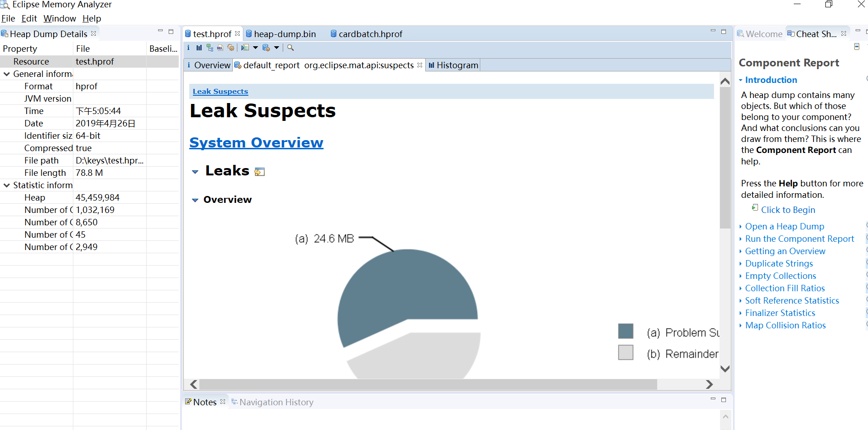Expand the Duplicate Strings step
Viewport: 868px width, 430px height.
(x=741, y=263)
